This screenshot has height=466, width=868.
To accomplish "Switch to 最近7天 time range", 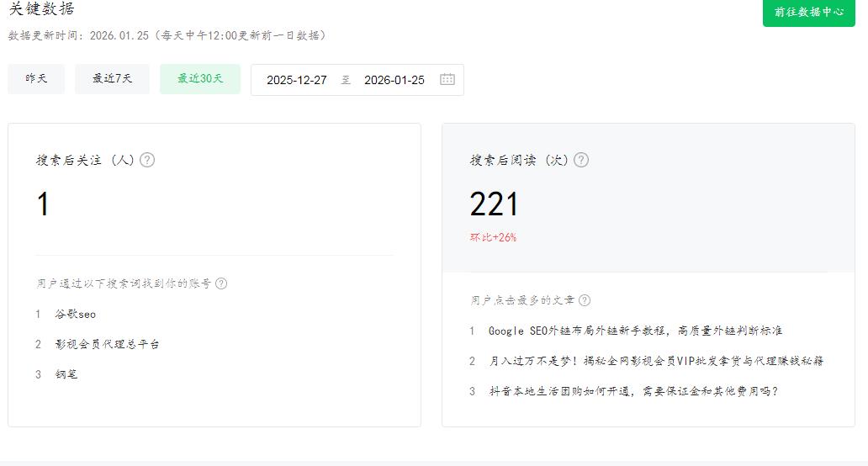I will pyautogui.click(x=113, y=78).
